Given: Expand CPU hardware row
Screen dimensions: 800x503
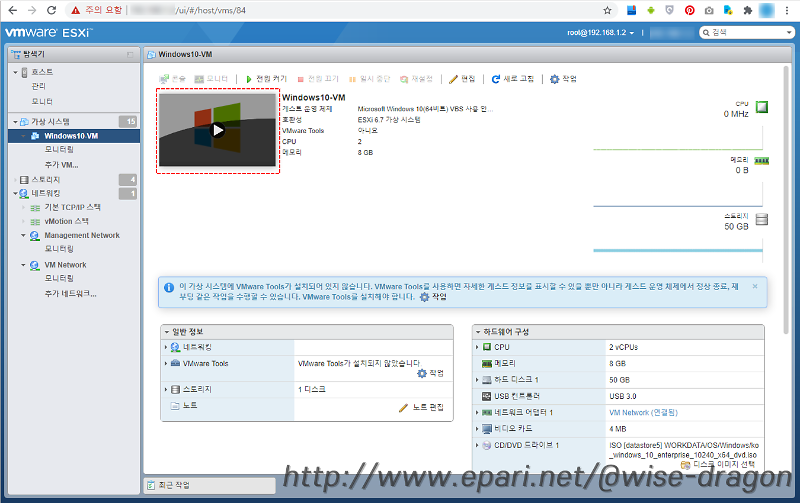Looking at the screenshot, I should (478, 347).
